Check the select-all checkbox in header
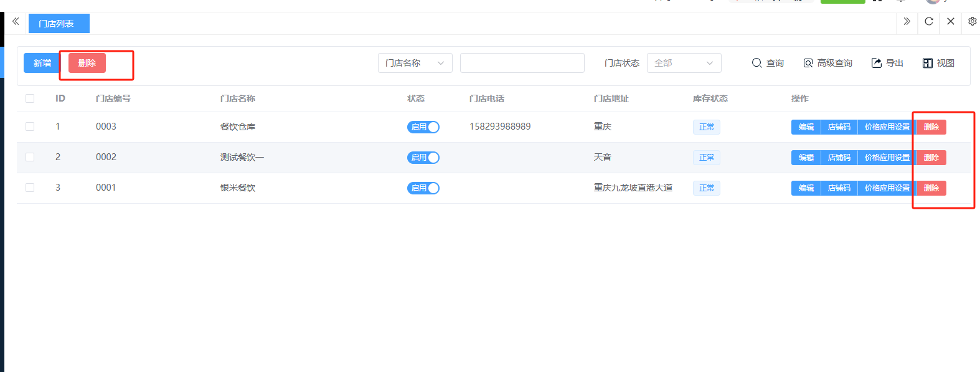Image resolution: width=980 pixels, height=372 pixels. (x=30, y=98)
